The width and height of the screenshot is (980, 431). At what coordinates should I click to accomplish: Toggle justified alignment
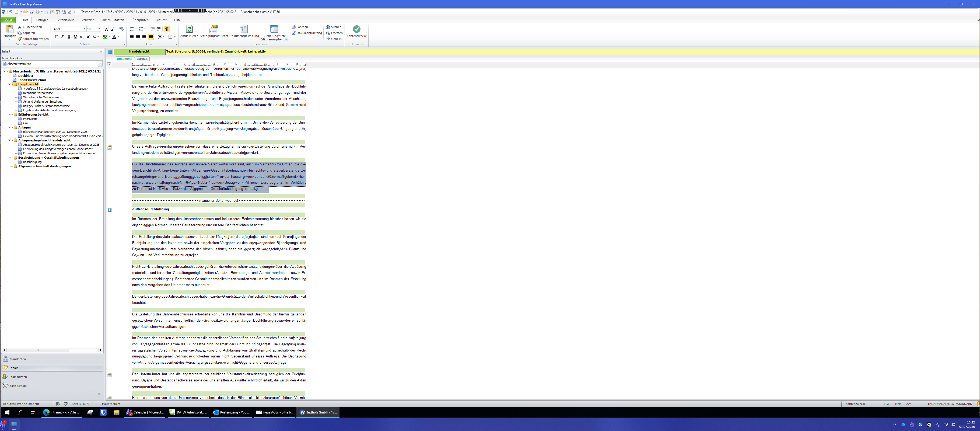[x=151, y=37]
